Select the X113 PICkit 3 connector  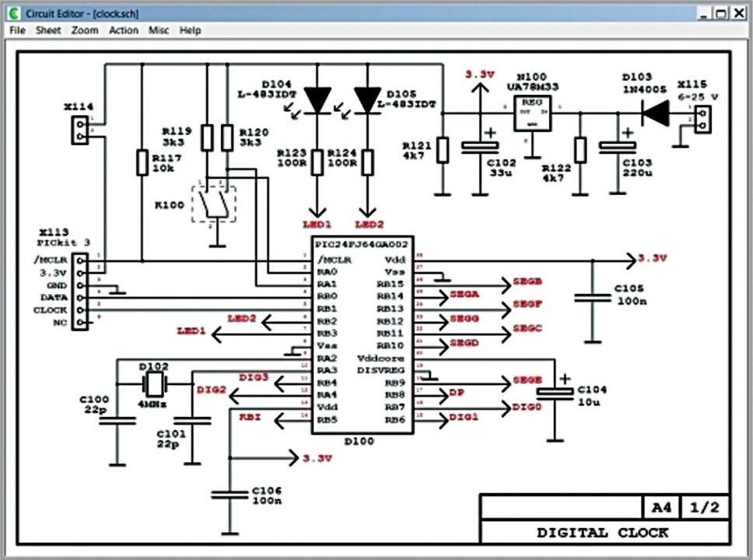(x=79, y=290)
